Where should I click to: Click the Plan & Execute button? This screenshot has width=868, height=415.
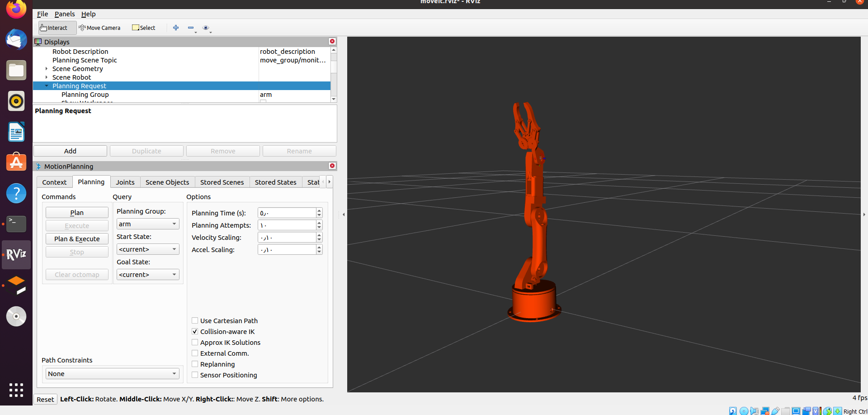click(x=77, y=239)
